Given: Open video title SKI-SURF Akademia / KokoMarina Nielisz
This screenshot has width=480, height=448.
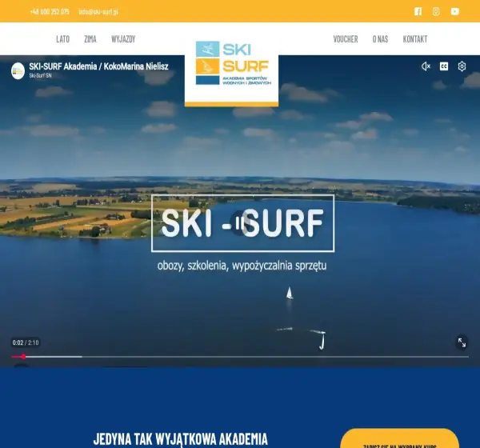Looking at the screenshot, I should click(x=98, y=66).
